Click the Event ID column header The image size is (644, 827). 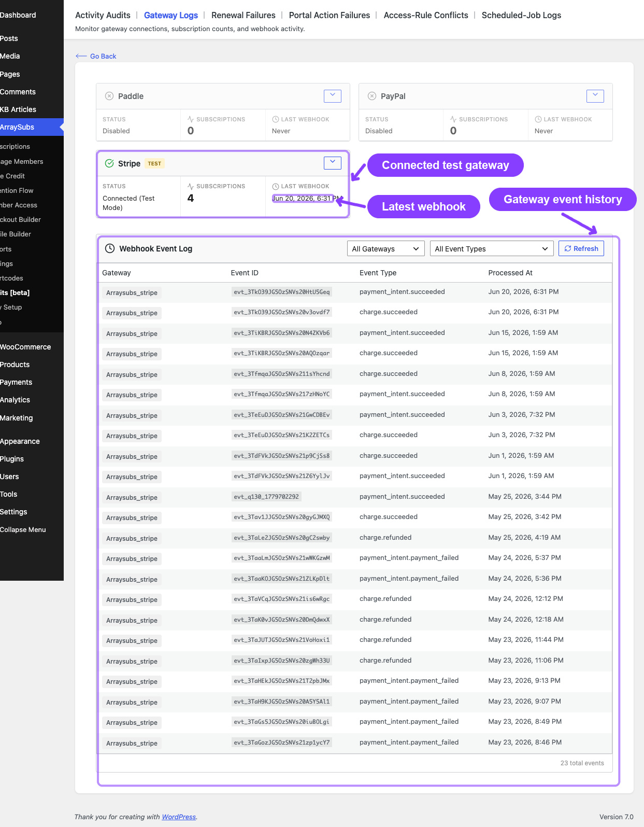tap(245, 273)
